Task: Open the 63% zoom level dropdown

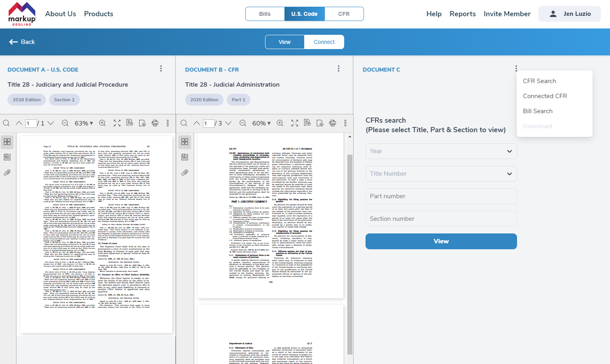Action: pyautogui.click(x=84, y=123)
